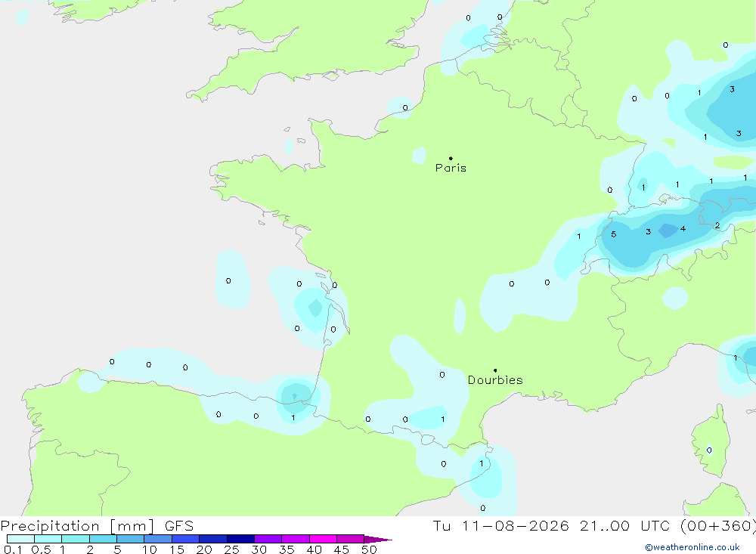Viewport: 756px width, 554px height.
Task: Click the value 0 on Corsica
Action: tap(709, 450)
